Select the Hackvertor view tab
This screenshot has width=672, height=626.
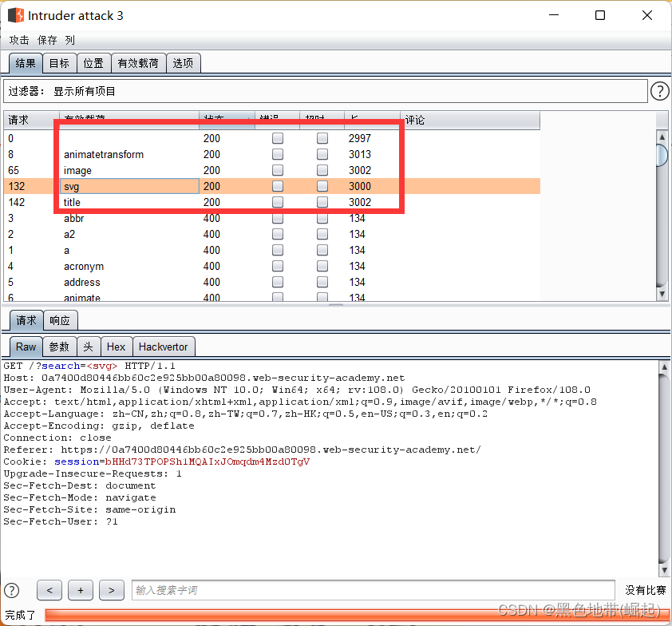pos(164,347)
